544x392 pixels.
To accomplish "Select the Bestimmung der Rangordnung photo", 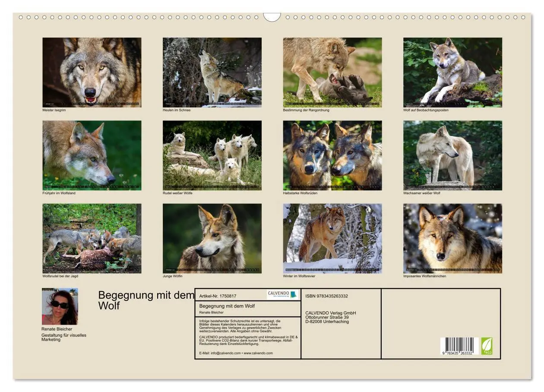I will (332, 72).
